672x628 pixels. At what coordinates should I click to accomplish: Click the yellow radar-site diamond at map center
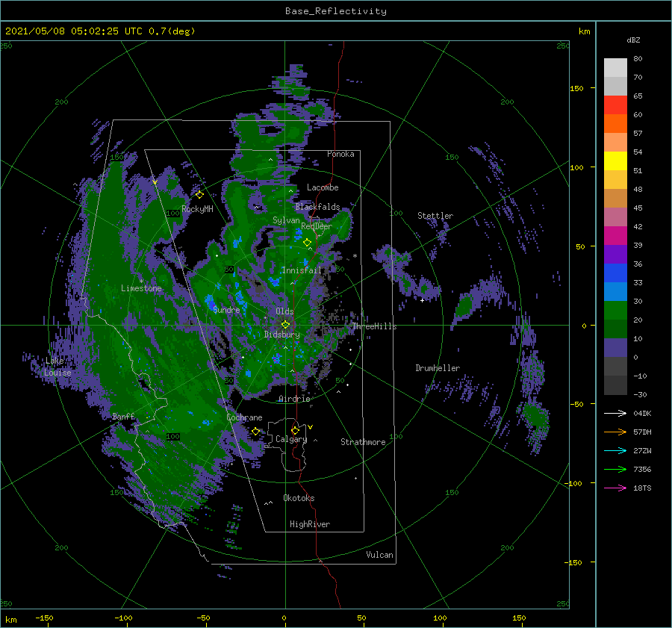click(285, 325)
